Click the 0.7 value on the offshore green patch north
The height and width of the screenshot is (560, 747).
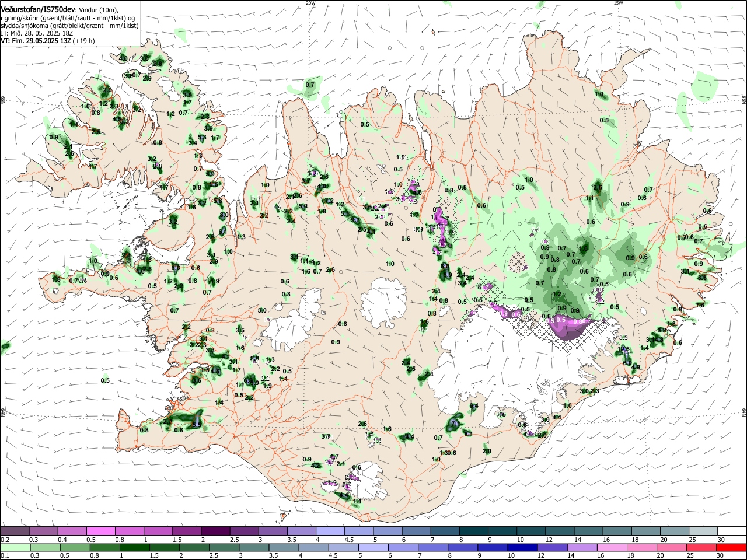(x=310, y=85)
